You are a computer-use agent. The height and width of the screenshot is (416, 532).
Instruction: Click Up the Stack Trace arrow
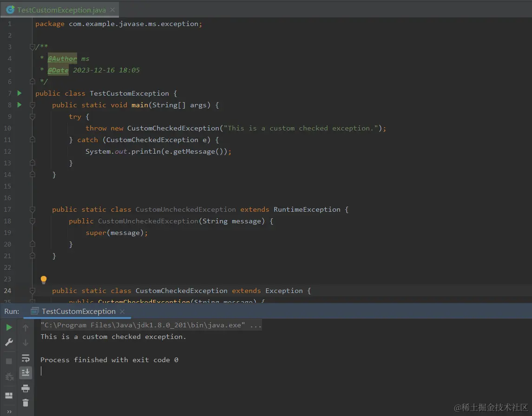tap(26, 327)
